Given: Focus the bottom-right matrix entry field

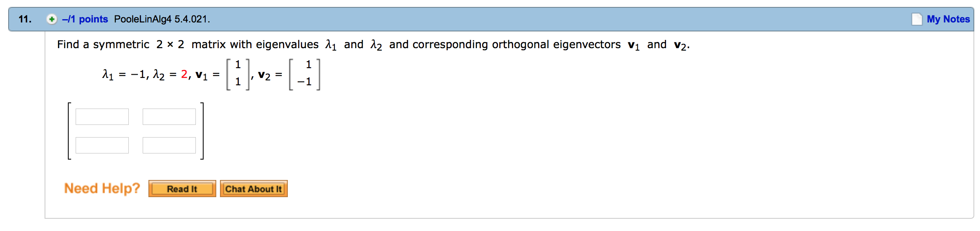Looking at the screenshot, I should (x=169, y=145).
